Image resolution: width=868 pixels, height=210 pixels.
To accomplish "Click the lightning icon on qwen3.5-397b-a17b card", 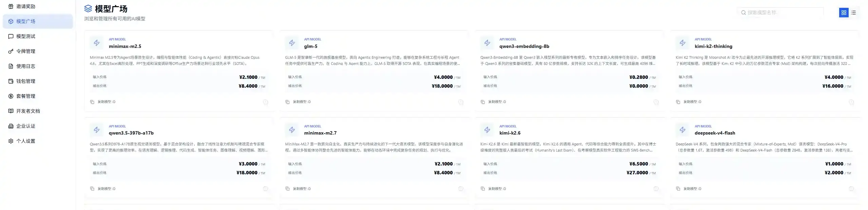I will pyautogui.click(x=97, y=130).
